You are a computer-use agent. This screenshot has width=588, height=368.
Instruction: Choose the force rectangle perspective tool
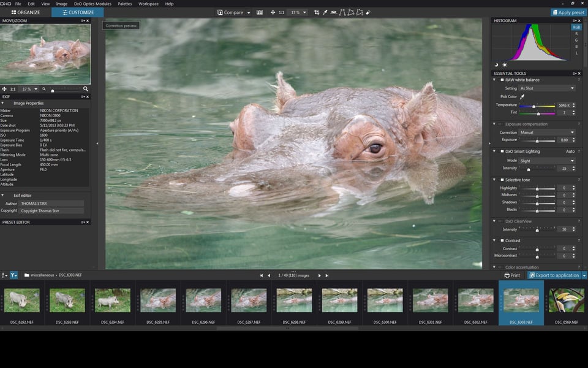pos(350,12)
